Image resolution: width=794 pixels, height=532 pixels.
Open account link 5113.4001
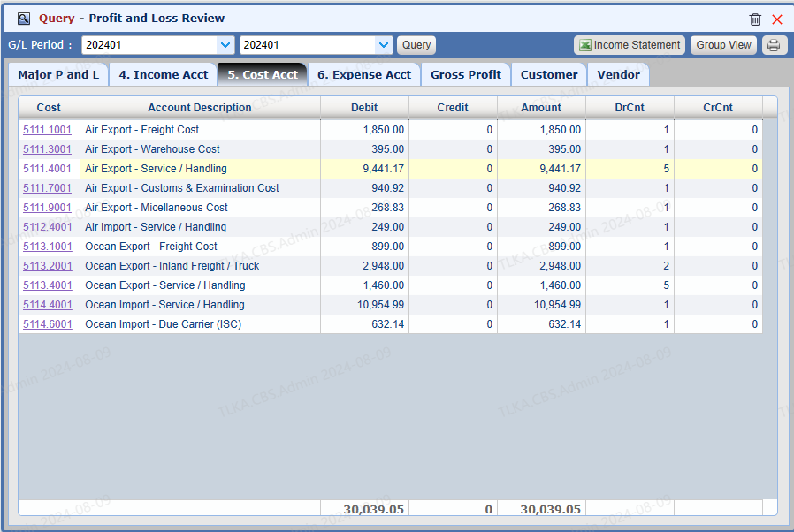tap(48, 285)
